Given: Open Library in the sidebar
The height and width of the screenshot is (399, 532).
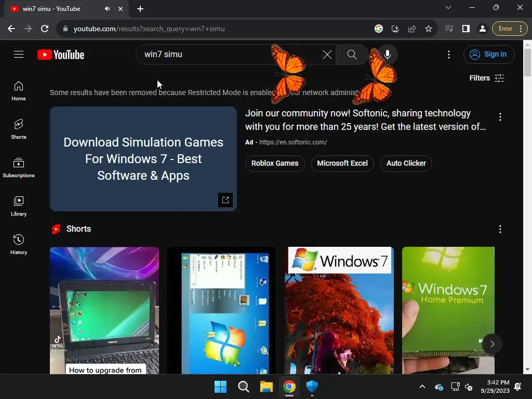Looking at the screenshot, I should (19, 206).
